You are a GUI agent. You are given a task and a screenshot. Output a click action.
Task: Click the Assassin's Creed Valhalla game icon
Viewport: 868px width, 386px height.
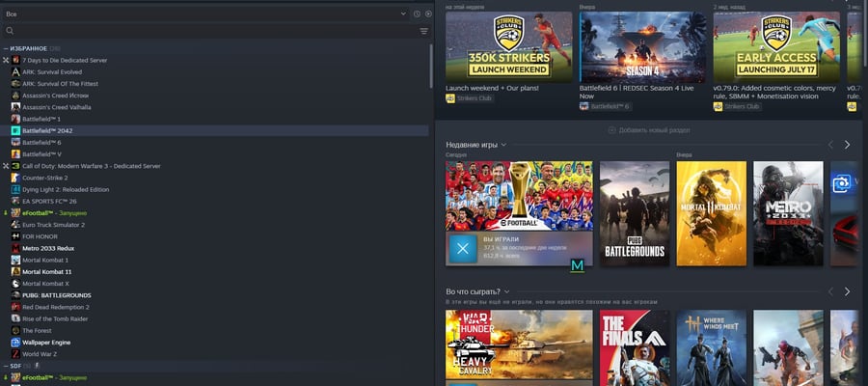[x=15, y=107]
